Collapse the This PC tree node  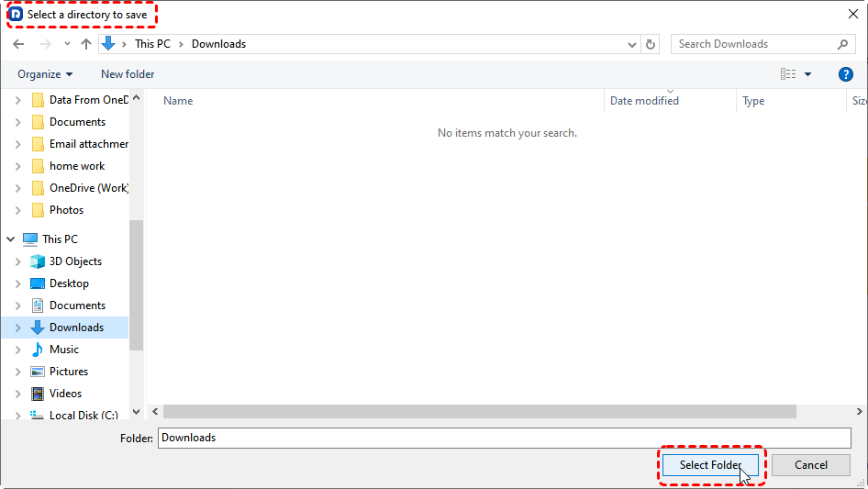[x=11, y=239]
